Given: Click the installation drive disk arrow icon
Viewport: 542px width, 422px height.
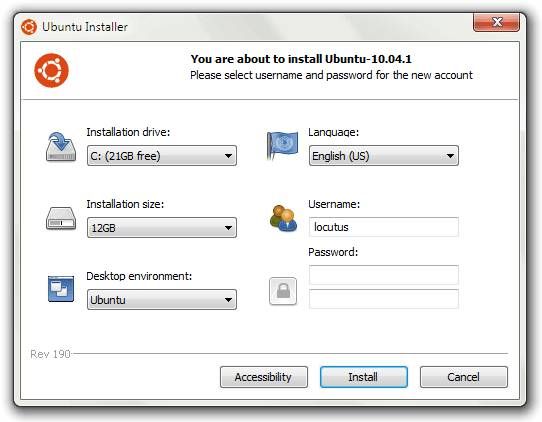Looking at the screenshot, I should pos(61,147).
